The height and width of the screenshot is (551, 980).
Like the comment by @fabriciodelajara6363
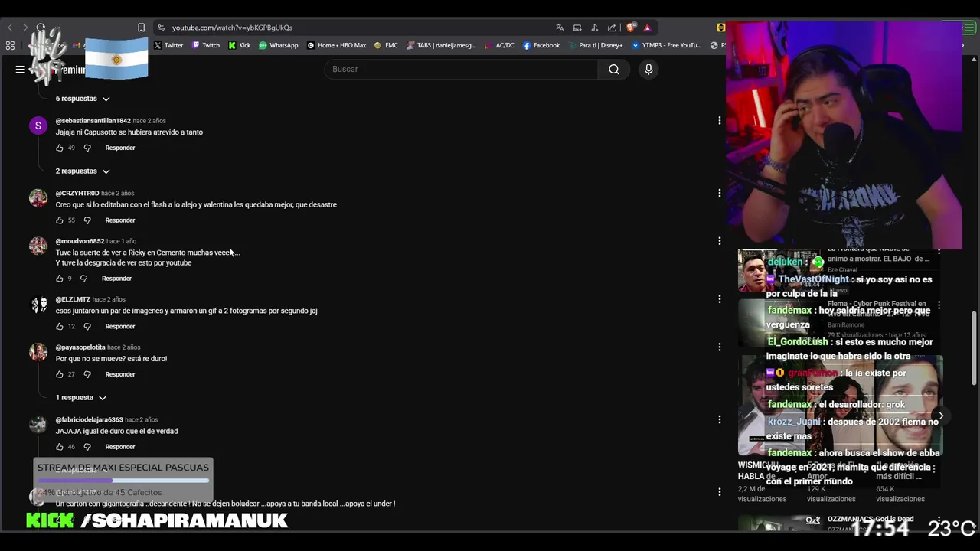tap(60, 447)
